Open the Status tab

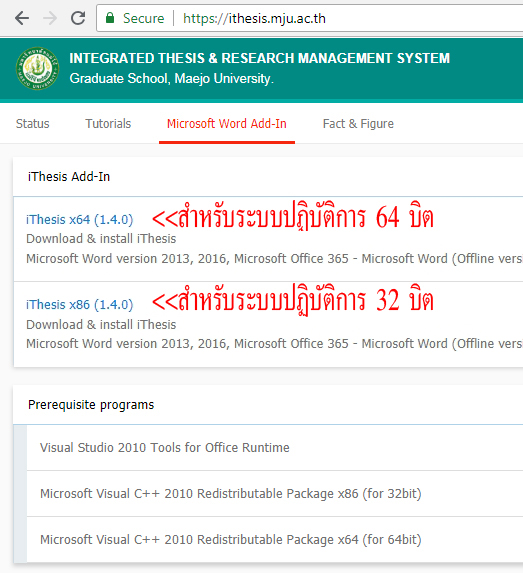tap(33, 124)
